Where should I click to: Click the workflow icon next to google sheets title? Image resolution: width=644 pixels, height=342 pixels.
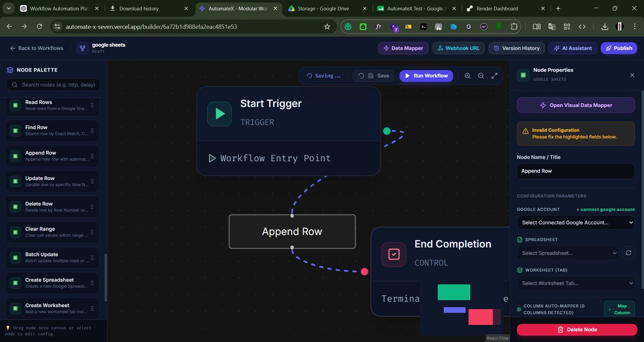point(83,48)
